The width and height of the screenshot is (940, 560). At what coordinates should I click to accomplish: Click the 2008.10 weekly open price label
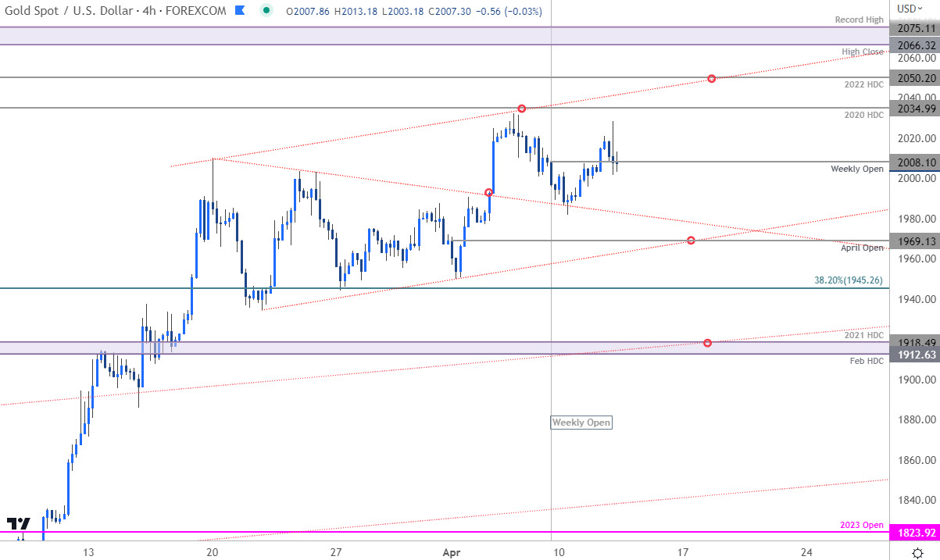tap(914, 163)
